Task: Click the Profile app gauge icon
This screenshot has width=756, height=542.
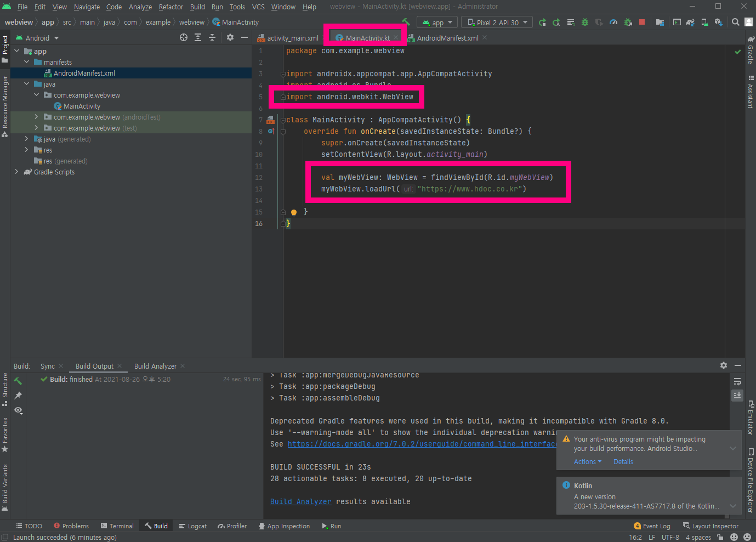Action: pos(613,22)
